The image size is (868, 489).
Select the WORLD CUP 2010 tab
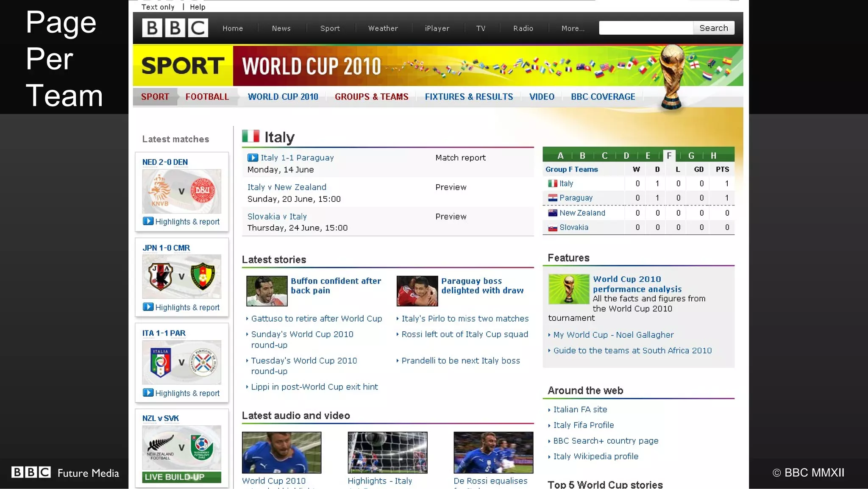[283, 97]
